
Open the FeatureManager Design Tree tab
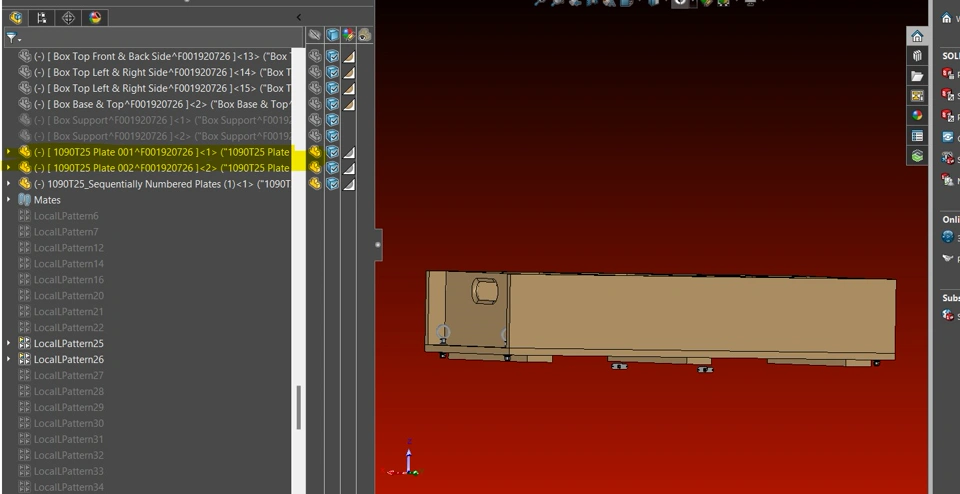(15, 18)
